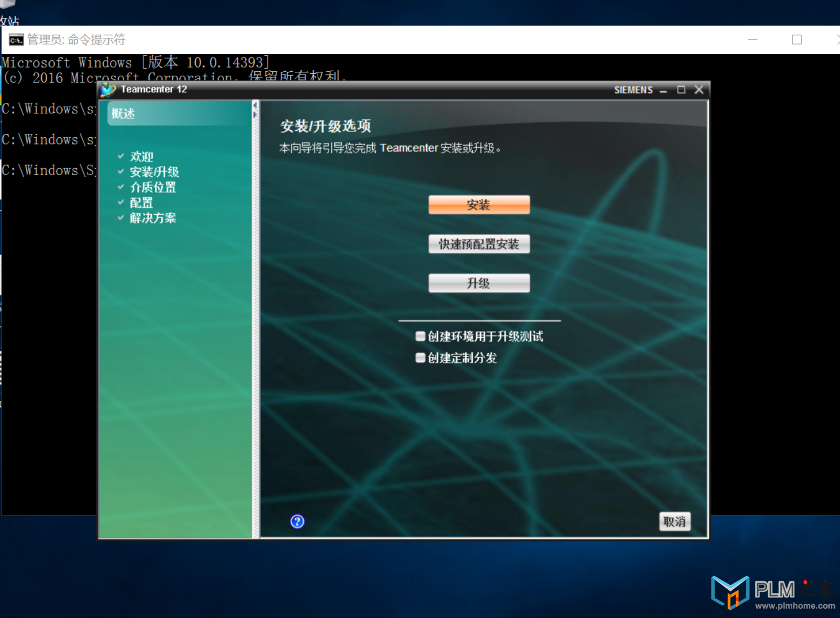This screenshot has width=840, height=618.
Task: Click the 安装/升级选项 heading text
Action: pyautogui.click(x=326, y=126)
